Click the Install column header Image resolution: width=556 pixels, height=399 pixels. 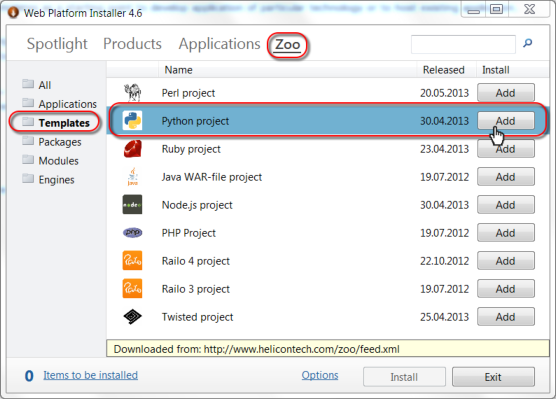[x=495, y=70]
